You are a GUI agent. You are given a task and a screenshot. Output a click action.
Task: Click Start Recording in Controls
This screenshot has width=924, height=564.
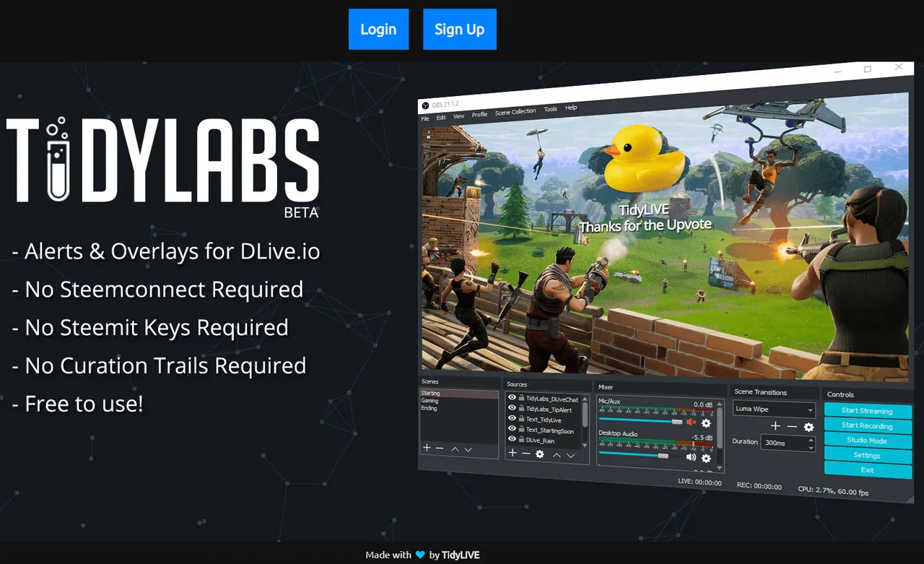867,425
